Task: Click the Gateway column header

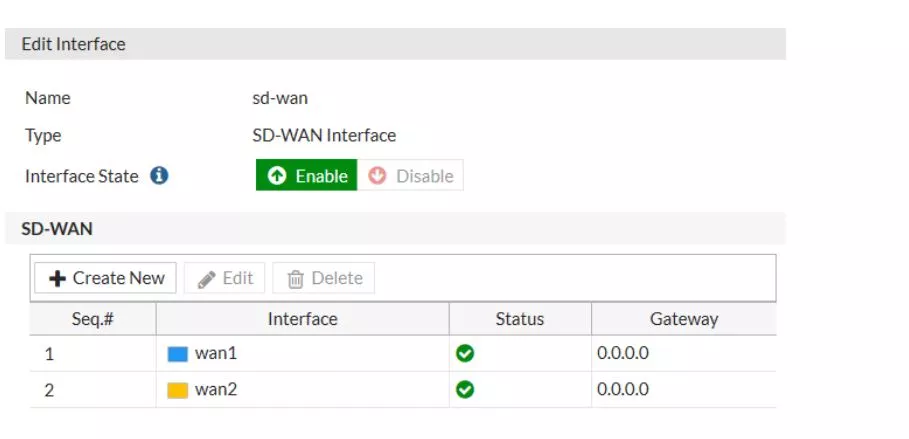Action: pos(683,319)
